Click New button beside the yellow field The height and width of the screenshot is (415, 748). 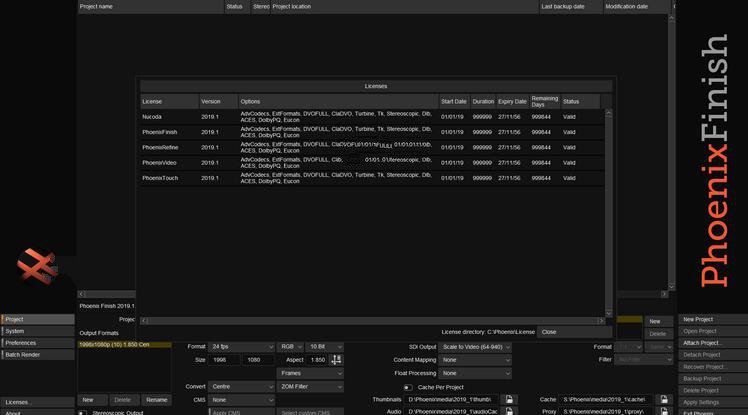[658, 322]
